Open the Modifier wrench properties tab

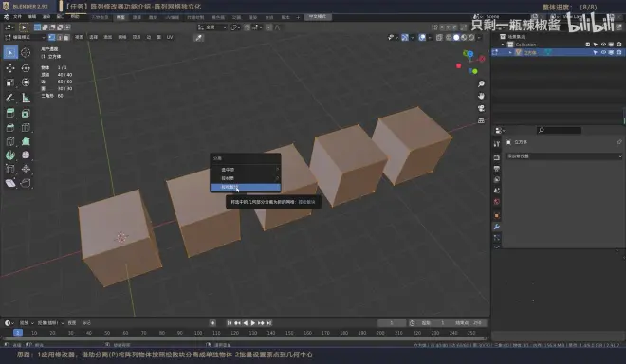[x=497, y=227]
